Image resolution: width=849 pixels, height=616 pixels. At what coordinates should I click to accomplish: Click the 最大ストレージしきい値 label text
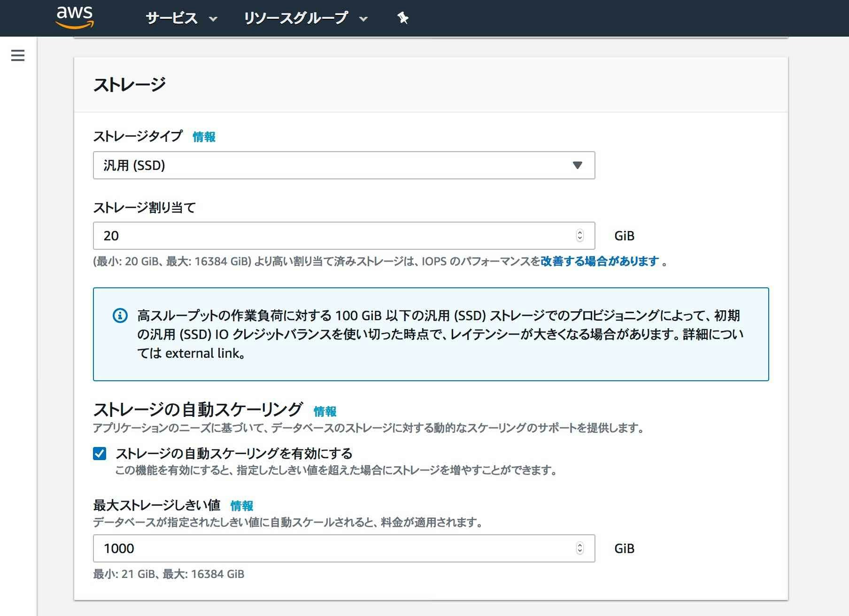click(157, 506)
